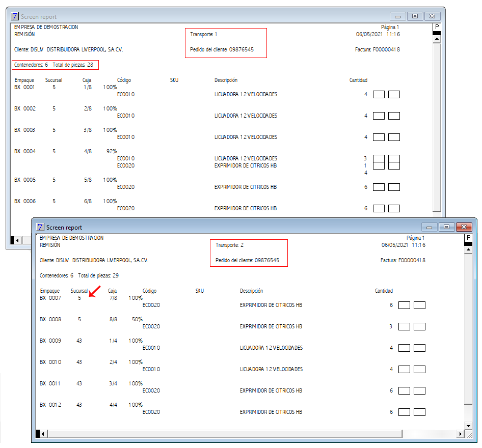
Task: Click horizontal scrollbar left arrow in front window
Action: [43, 434]
